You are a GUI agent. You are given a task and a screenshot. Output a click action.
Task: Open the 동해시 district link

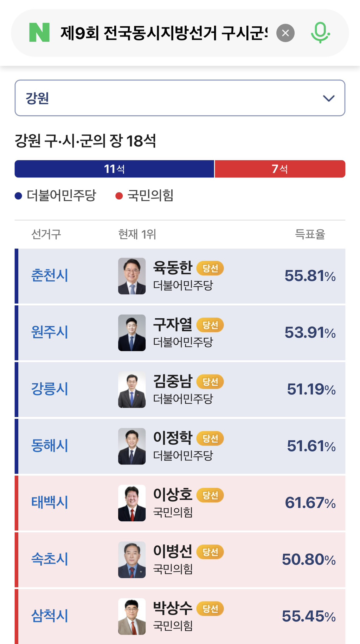(x=50, y=445)
